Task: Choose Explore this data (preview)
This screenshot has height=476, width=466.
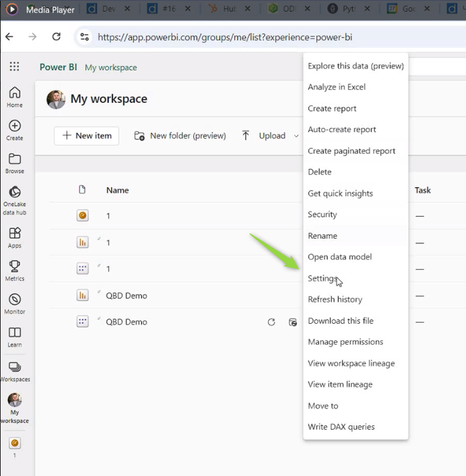Action: (356, 66)
